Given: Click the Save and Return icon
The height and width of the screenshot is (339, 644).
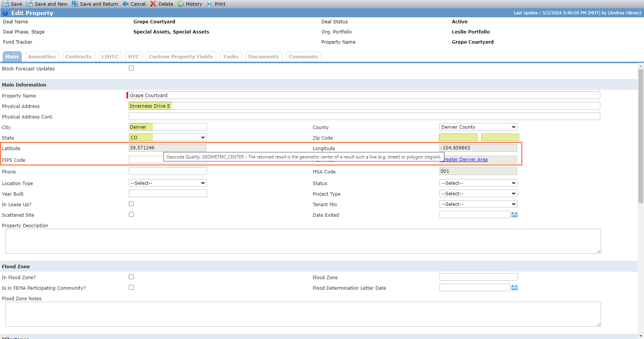Looking at the screenshot, I should tap(75, 4).
